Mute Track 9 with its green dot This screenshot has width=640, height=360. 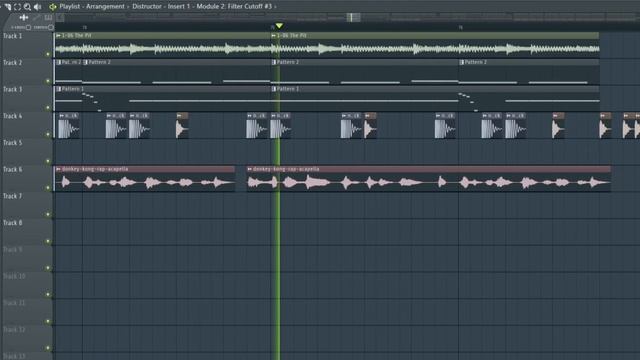point(48,268)
